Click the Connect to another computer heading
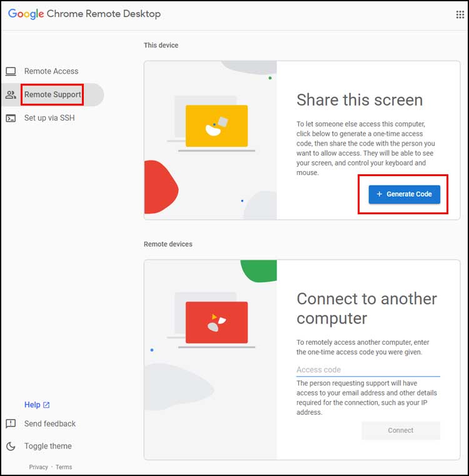The image size is (469, 476). coord(366,309)
